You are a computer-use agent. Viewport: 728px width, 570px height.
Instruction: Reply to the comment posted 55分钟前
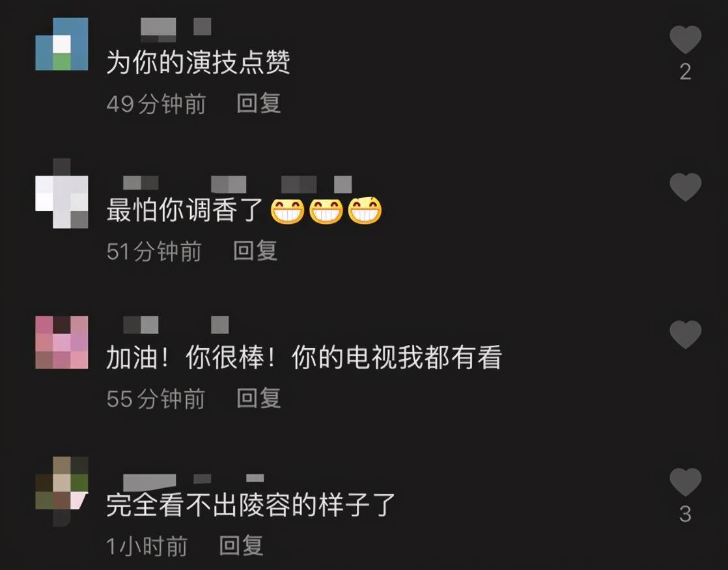259,398
